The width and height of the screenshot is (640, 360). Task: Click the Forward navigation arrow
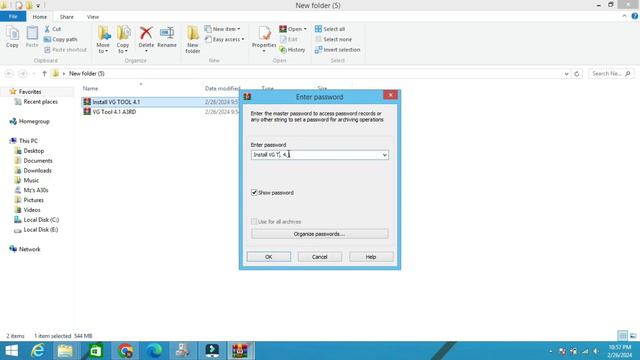pyautogui.click(x=22, y=73)
